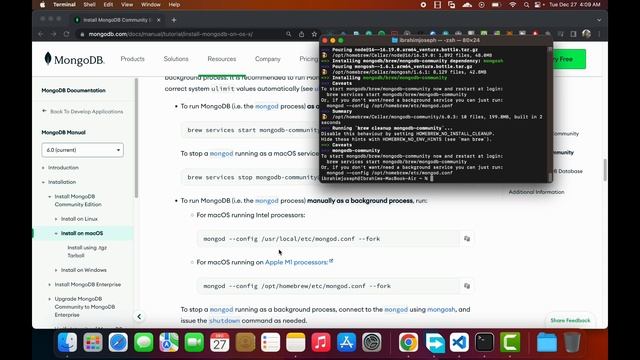640x360 pixels.
Task: Open Visual Studio Code from the Dock
Action: pyautogui.click(x=459, y=342)
